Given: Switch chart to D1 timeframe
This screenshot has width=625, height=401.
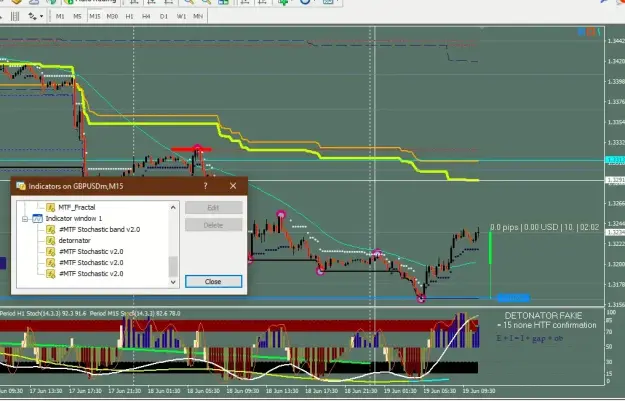Looking at the screenshot, I should point(164,16).
